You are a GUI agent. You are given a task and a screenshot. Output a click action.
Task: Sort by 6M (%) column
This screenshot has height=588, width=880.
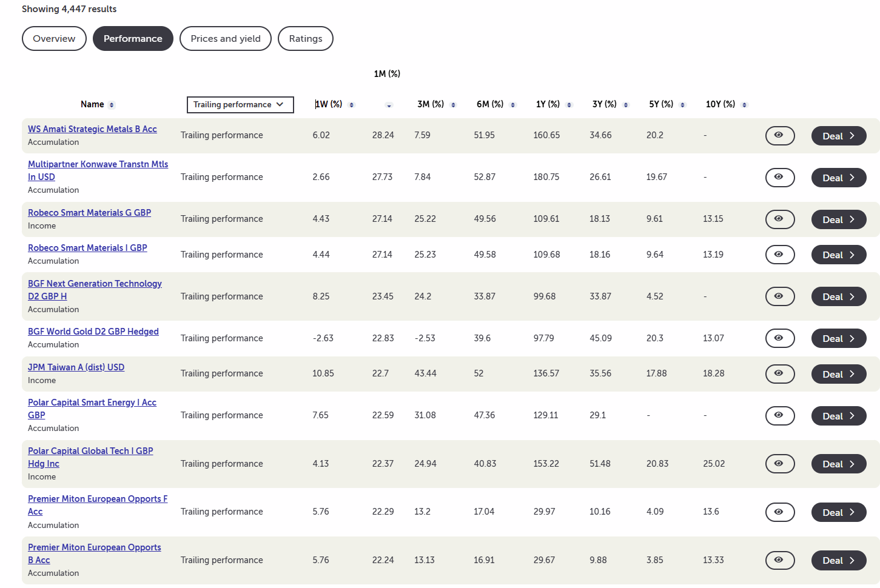point(512,105)
